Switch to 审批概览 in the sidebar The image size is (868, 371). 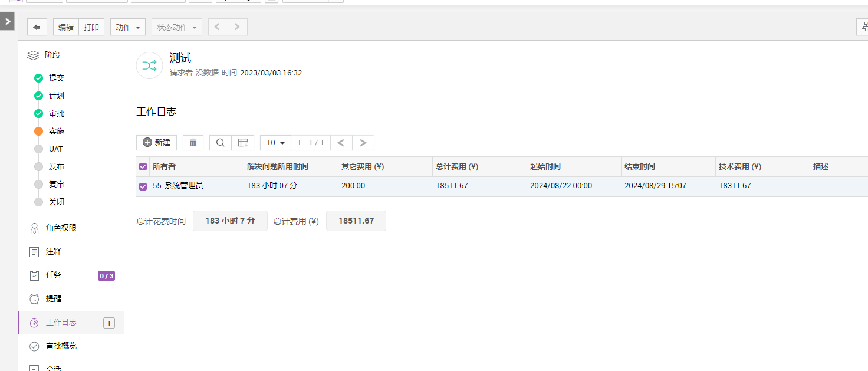[61, 346]
